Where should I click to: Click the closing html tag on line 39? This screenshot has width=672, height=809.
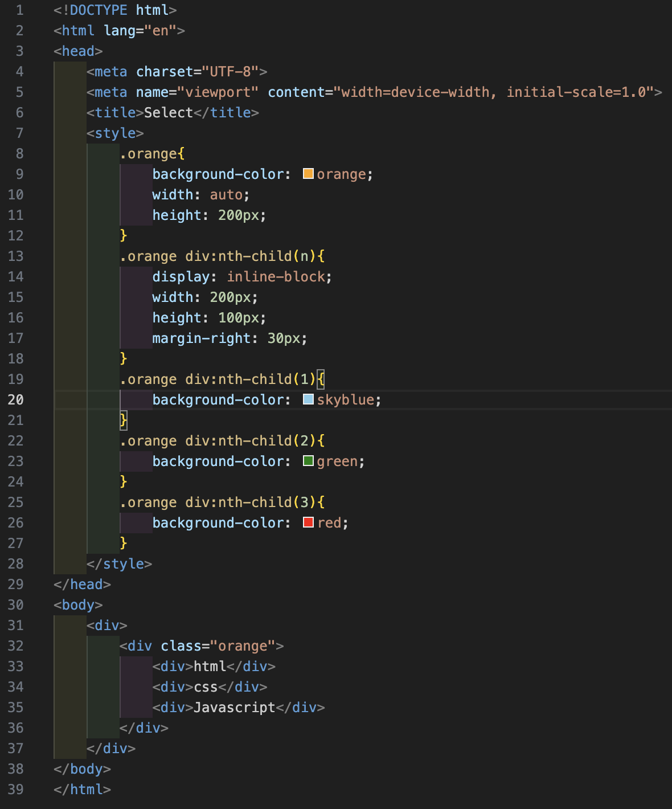point(83,790)
